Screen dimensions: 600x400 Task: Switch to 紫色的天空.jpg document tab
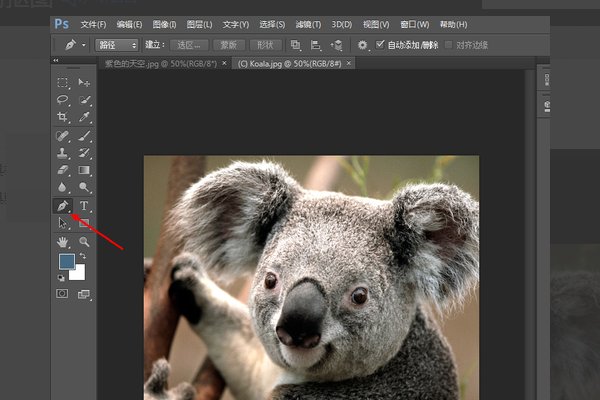(x=161, y=64)
